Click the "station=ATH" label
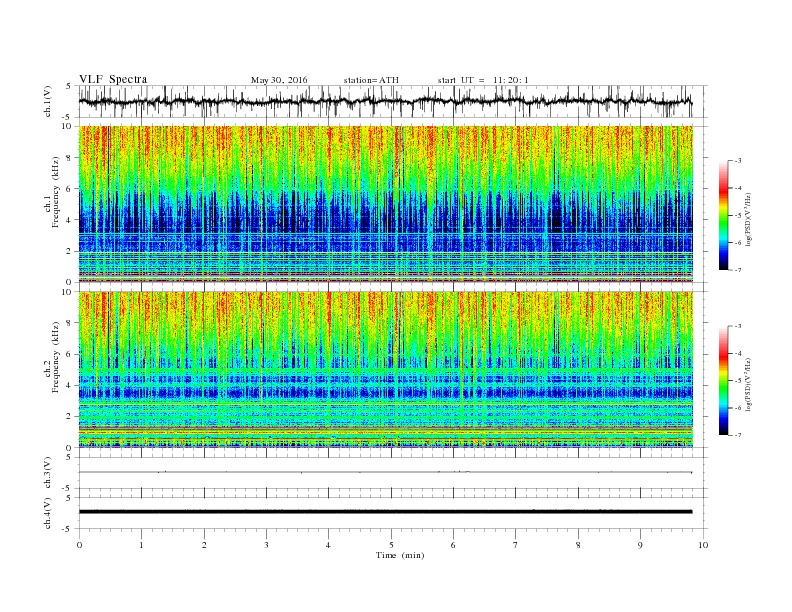 pyautogui.click(x=371, y=80)
